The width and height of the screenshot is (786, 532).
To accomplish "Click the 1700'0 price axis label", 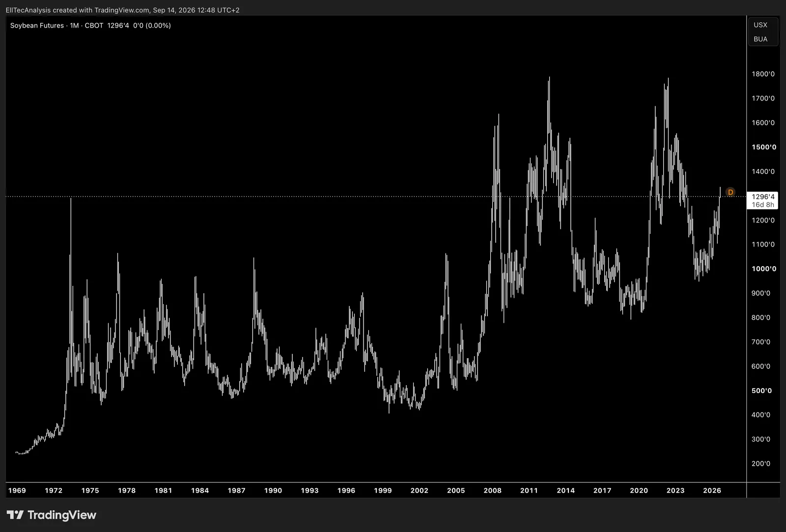I will click(763, 98).
